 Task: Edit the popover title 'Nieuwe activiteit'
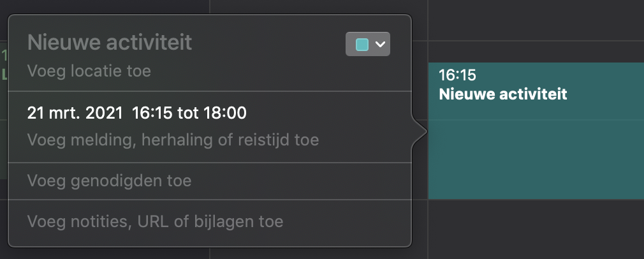coord(110,43)
